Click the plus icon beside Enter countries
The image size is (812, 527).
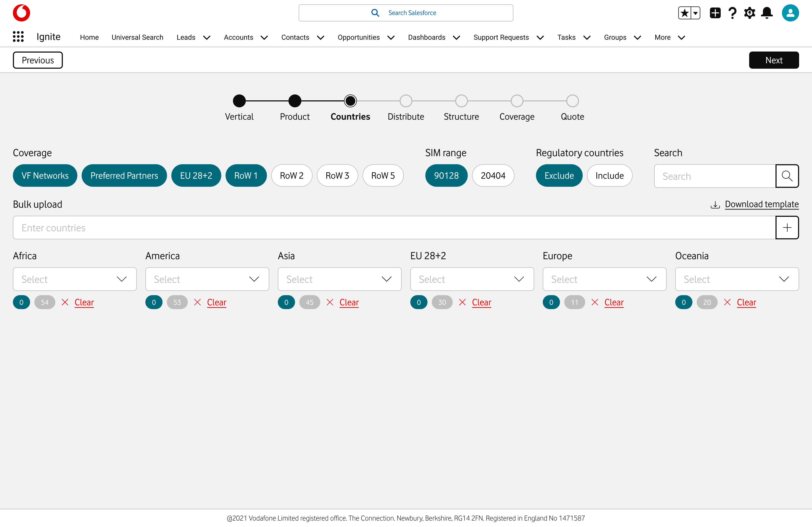[787, 227]
